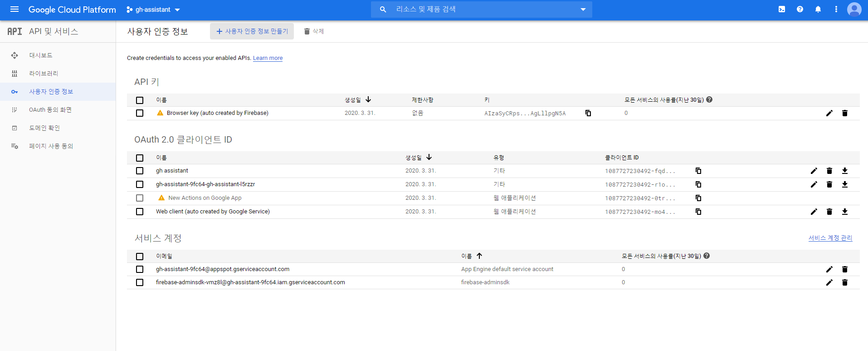Check the Browser key row checkbox
The image size is (868, 351).
140,113
